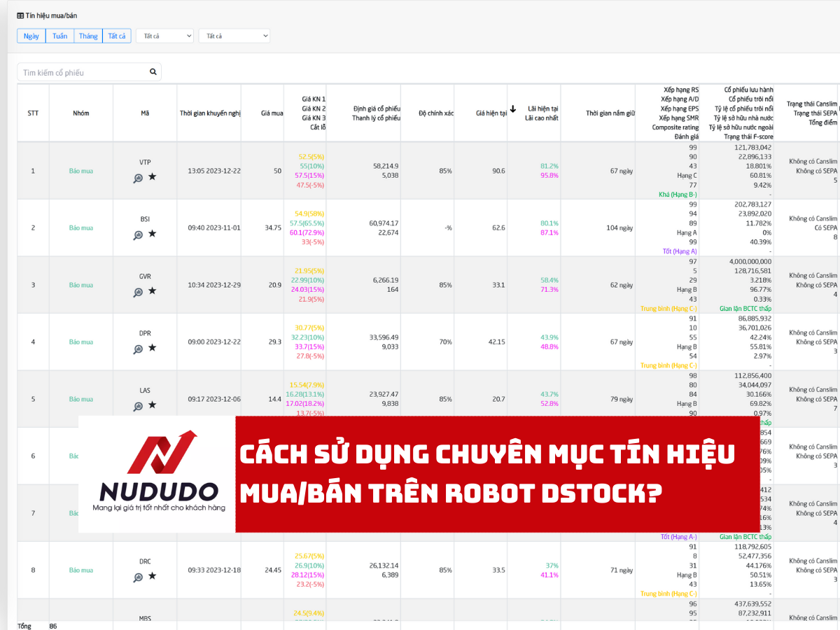Click the Tổng 86 total at the bottom
The image size is (840, 630).
click(37, 626)
